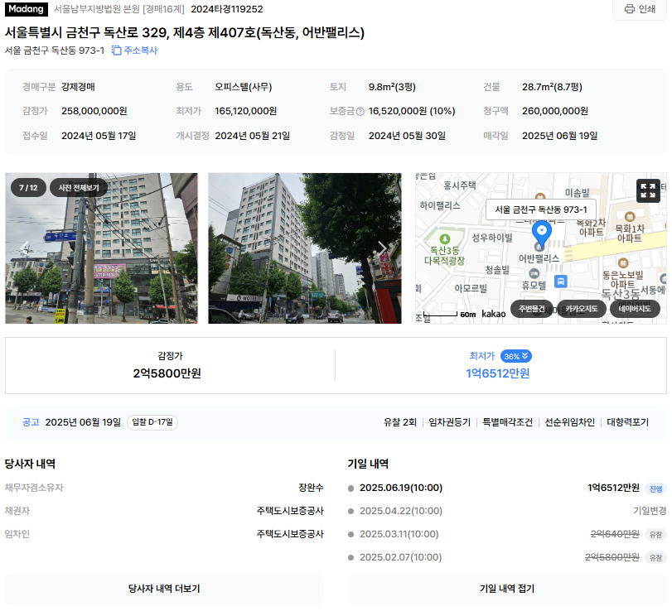Screen dimensions: 672x616
Task: Select the 2025.02.07(10:00) schedule row
Action: point(507,557)
